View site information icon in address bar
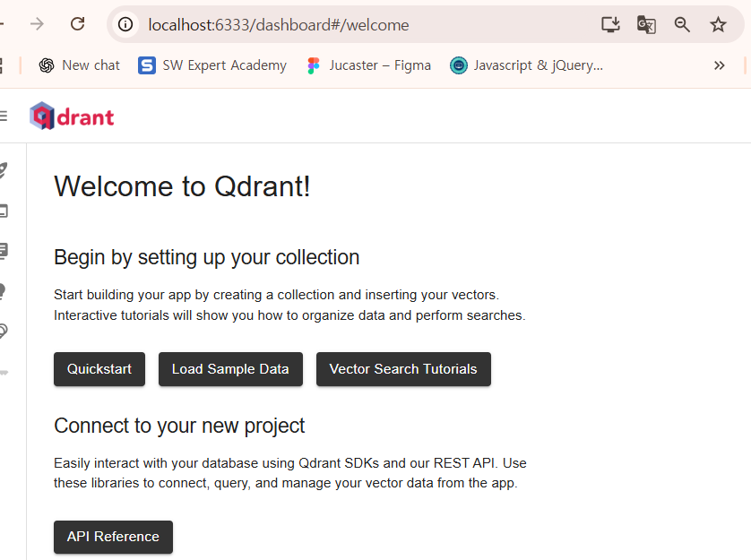The width and height of the screenshot is (751, 560). (x=125, y=24)
